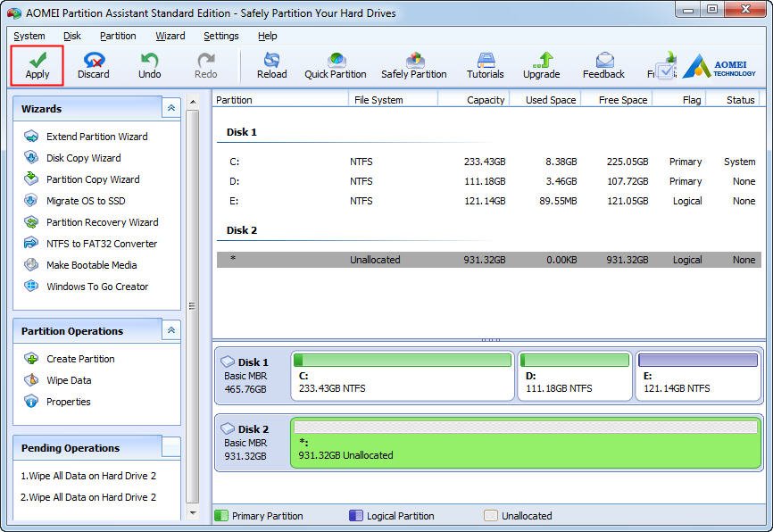Screen dimensions: 773x532
Task: Open Safely Partition tool
Action: pyautogui.click(x=413, y=65)
